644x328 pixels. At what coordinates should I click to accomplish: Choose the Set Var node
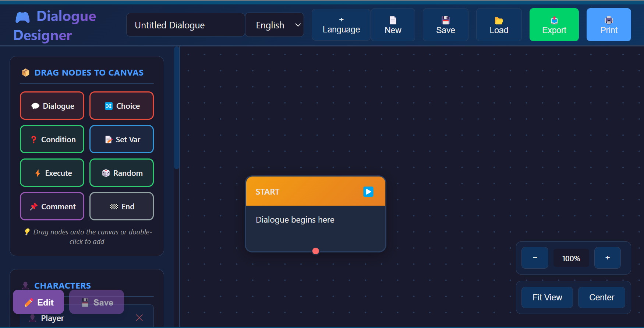point(121,139)
